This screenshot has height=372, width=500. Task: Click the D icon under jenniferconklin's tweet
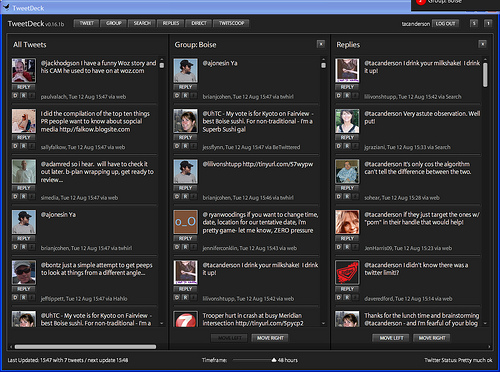coord(177,247)
